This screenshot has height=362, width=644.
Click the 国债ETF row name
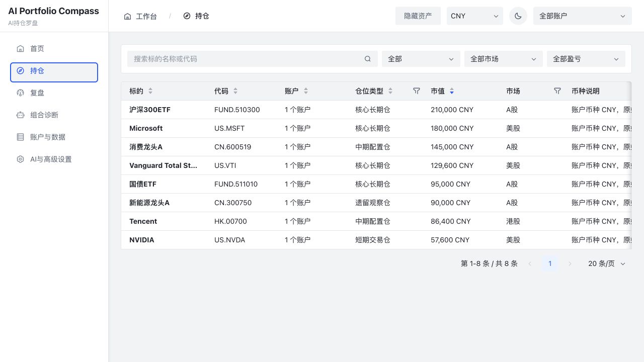point(143,184)
